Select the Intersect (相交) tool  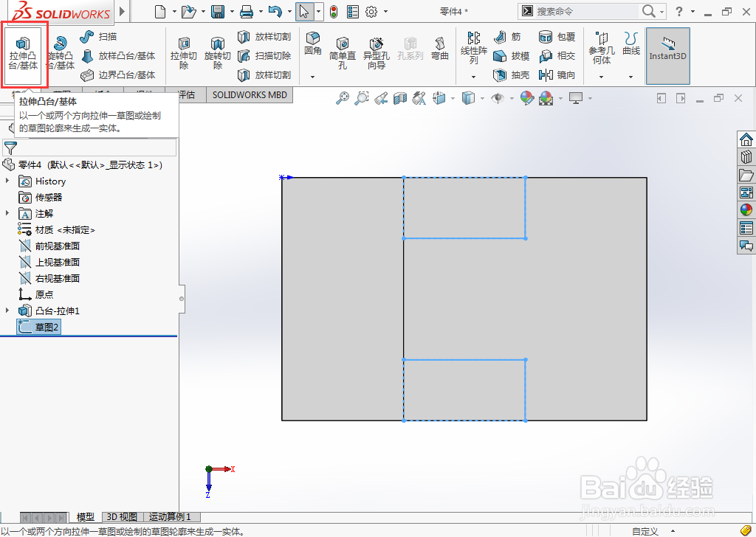point(557,56)
